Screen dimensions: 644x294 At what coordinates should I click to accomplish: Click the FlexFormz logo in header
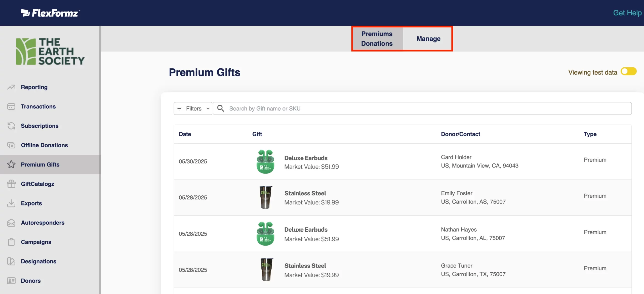51,13
